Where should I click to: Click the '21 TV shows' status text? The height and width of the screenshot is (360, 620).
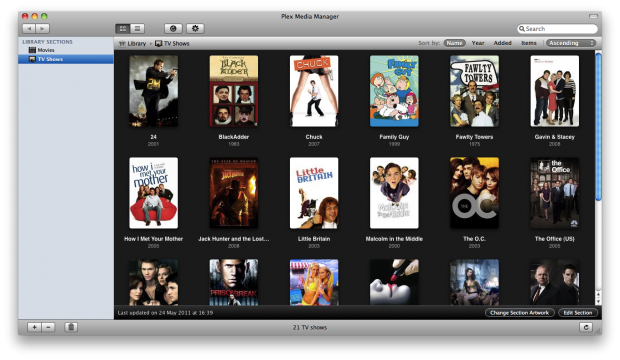[x=310, y=328]
